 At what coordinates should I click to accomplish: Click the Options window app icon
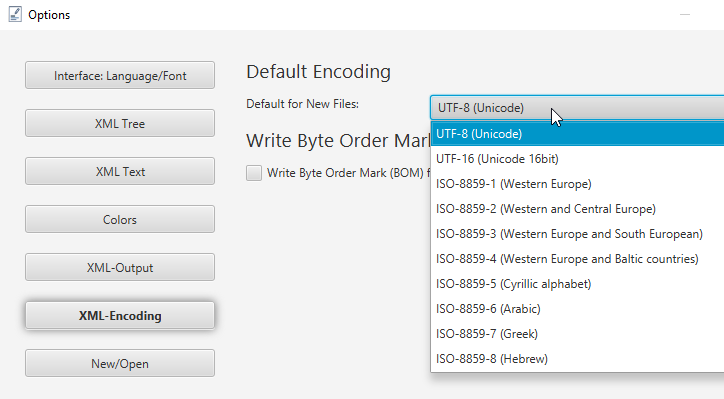click(x=15, y=14)
